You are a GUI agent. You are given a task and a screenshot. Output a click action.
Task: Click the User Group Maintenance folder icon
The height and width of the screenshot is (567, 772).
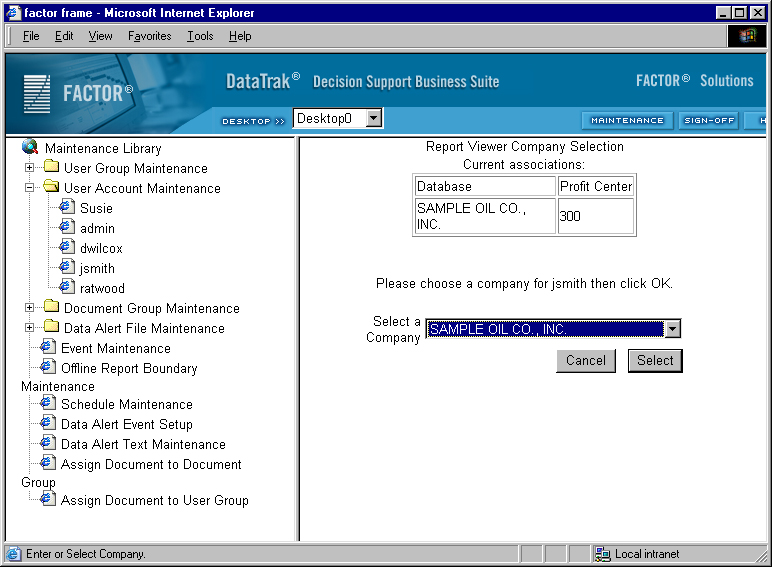click(x=51, y=168)
